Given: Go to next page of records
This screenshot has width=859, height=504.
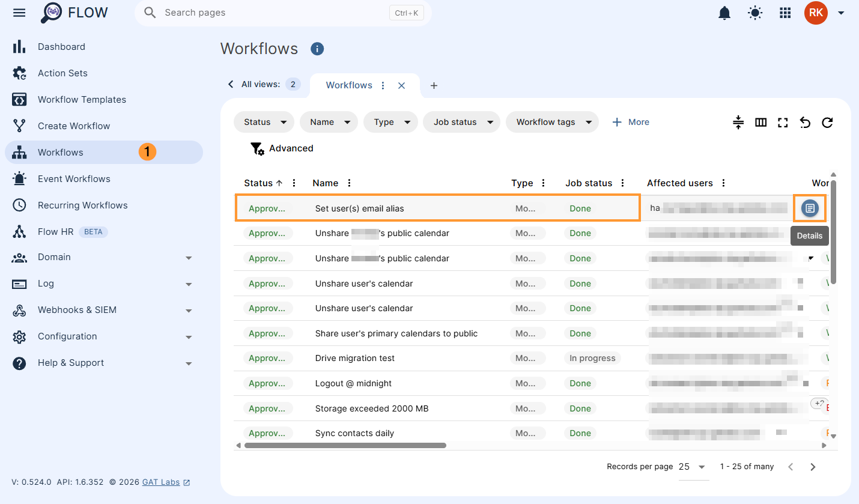Looking at the screenshot, I should click(x=813, y=467).
